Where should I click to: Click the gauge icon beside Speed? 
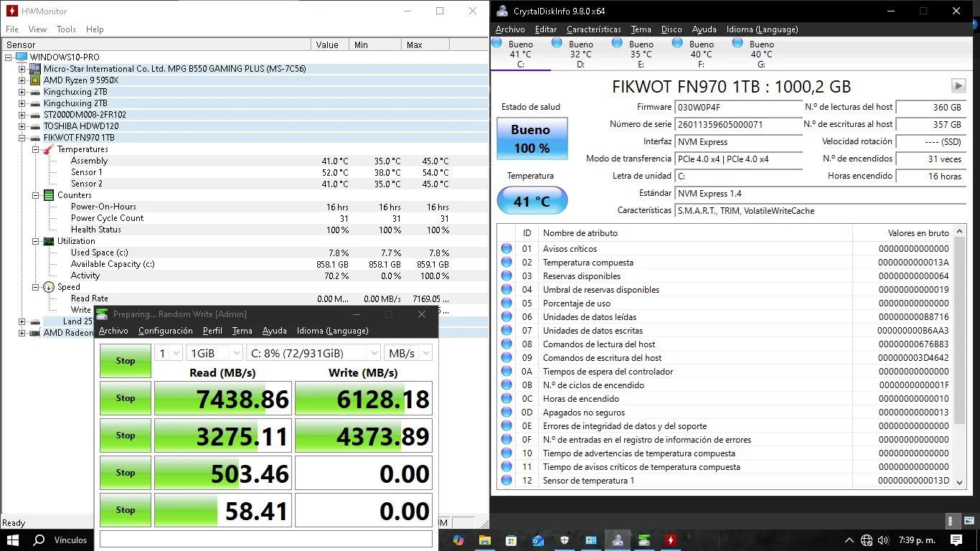[48, 287]
